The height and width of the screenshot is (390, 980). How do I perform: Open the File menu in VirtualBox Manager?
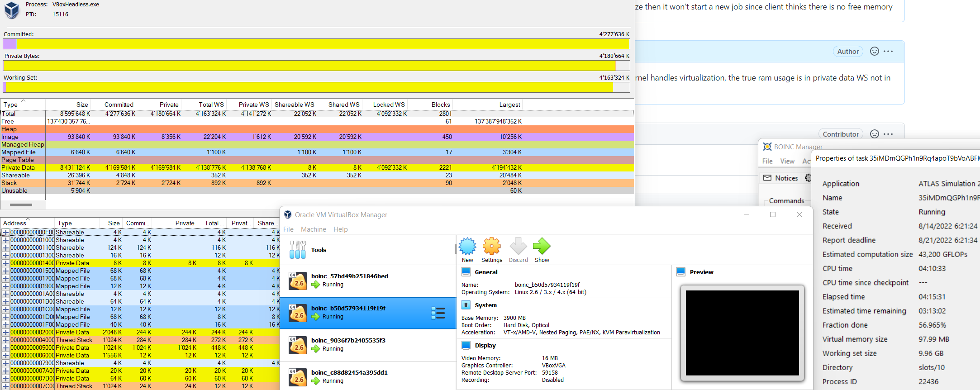click(x=288, y=229)
